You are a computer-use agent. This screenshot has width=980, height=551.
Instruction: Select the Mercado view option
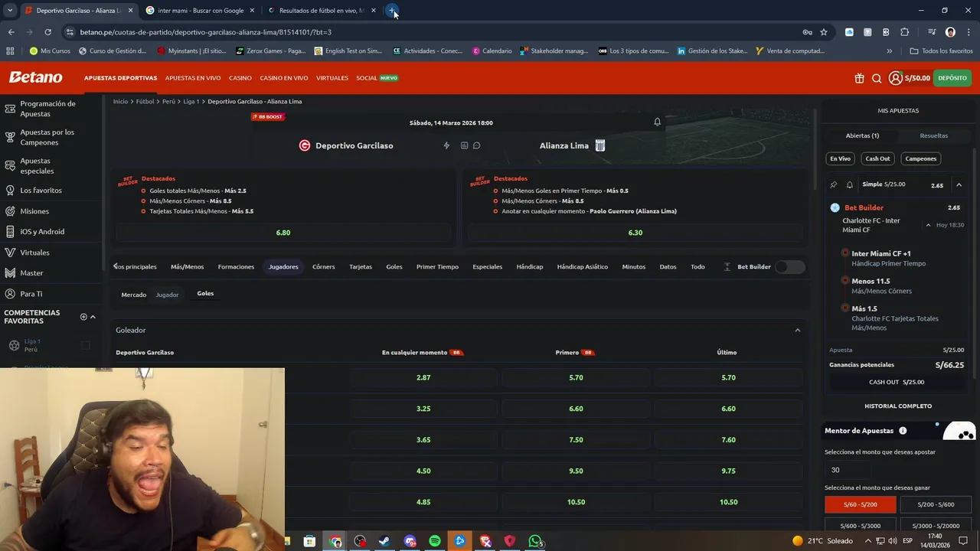click(x=133, y=295)
